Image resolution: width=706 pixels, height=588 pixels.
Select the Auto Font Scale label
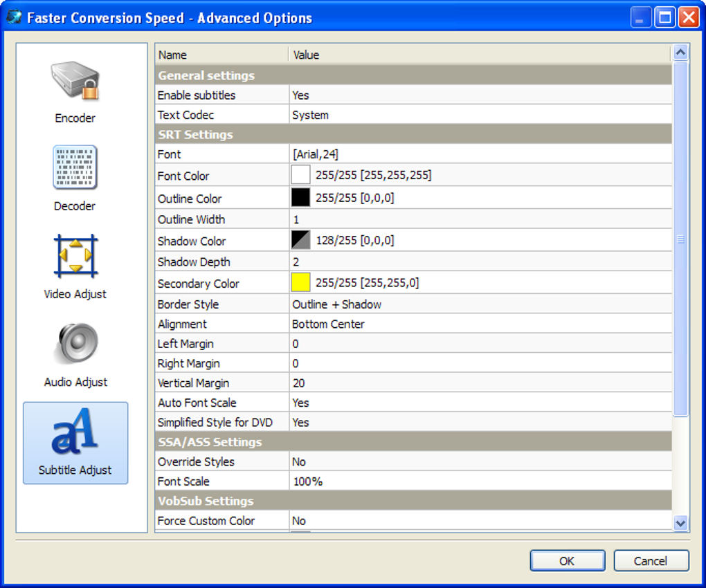197,403
